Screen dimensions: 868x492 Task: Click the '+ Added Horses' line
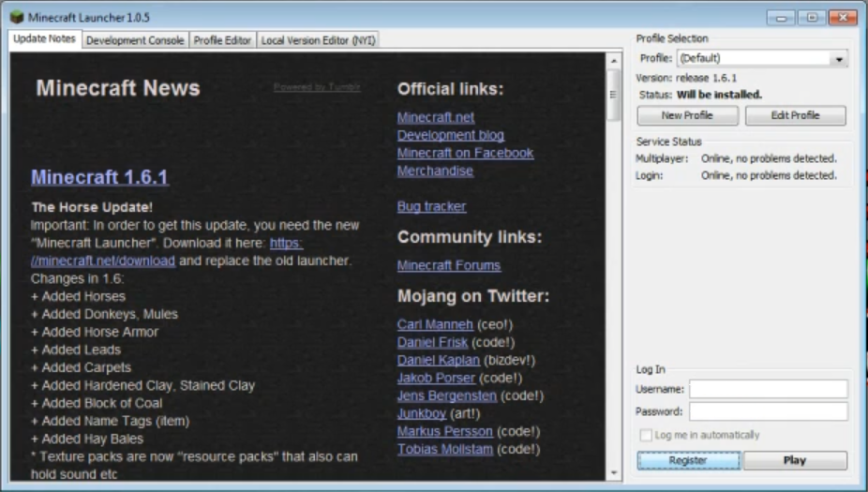(78, 296)
